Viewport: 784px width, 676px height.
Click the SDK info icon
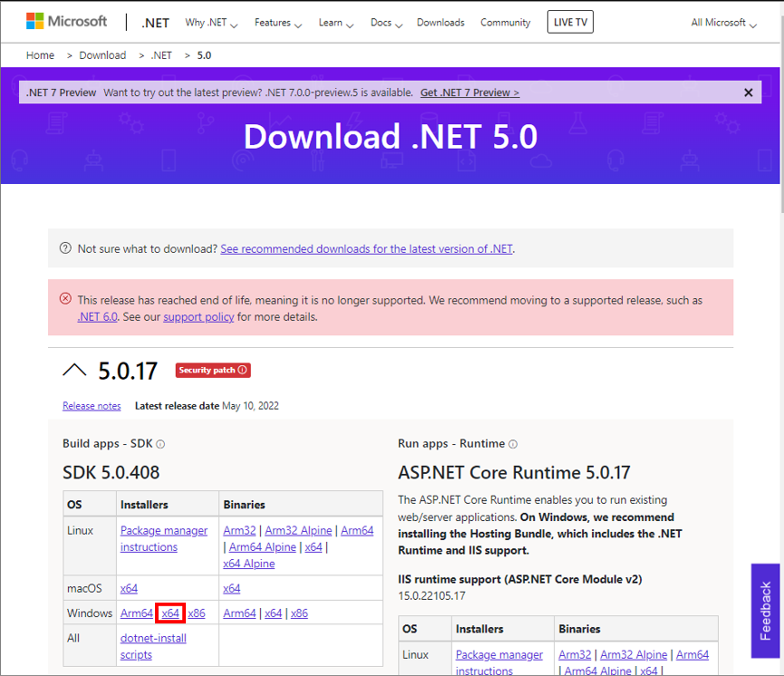pyautogui.click(x=160, y=444)
